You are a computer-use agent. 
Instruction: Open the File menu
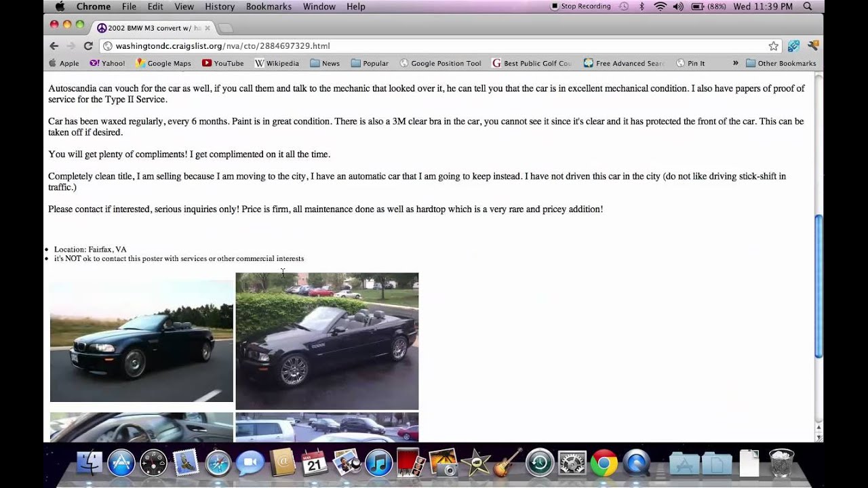pyautogui.click(x=129, y=6)
